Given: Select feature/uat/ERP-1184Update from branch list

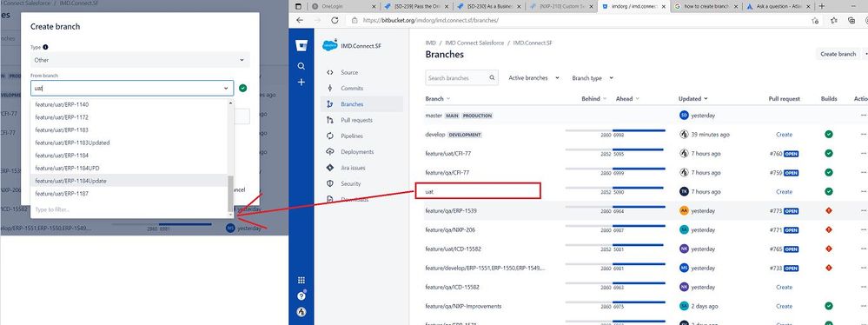Looking at the screenshot, I should (x=129, y=181).
